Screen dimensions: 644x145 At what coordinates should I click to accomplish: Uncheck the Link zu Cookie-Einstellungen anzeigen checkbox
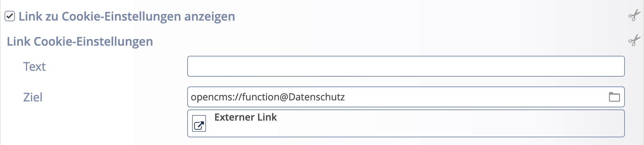pyautogui.click(x=10, y=16)
